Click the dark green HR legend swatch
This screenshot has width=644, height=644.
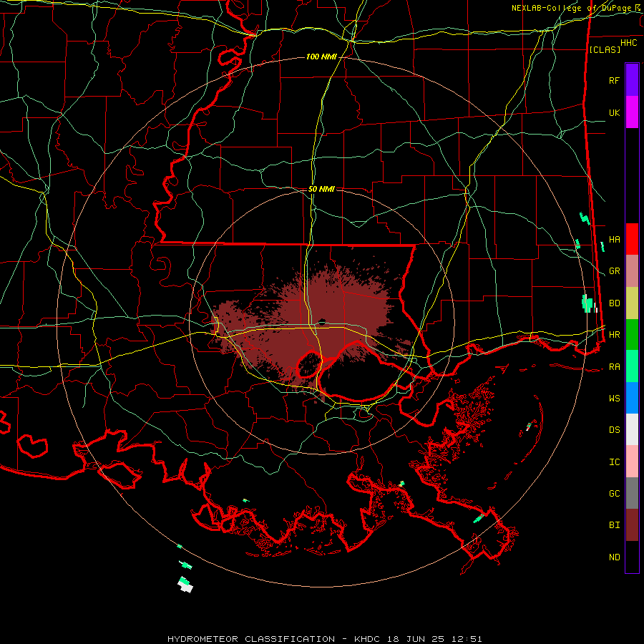pyautogui.click(x=632, y=335)
